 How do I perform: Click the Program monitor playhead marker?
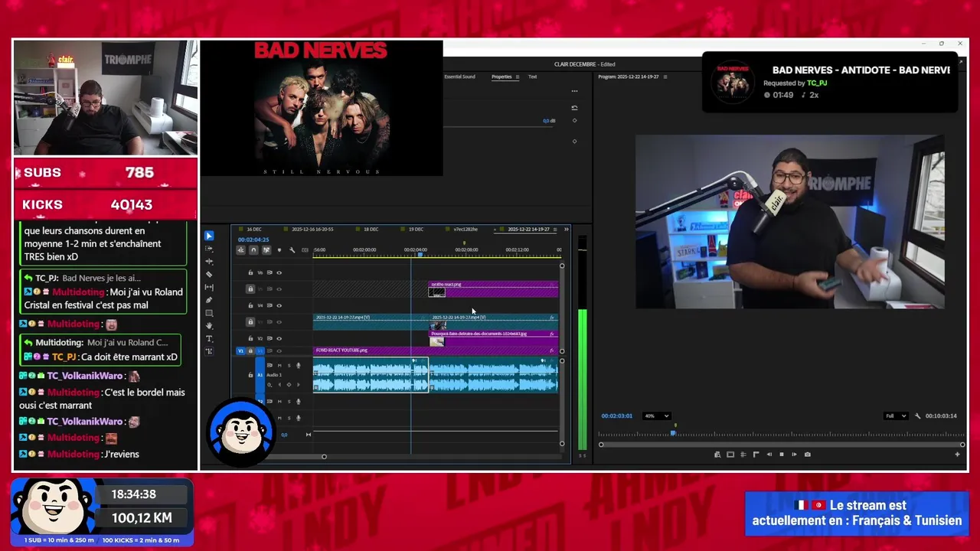click(673, 433)
